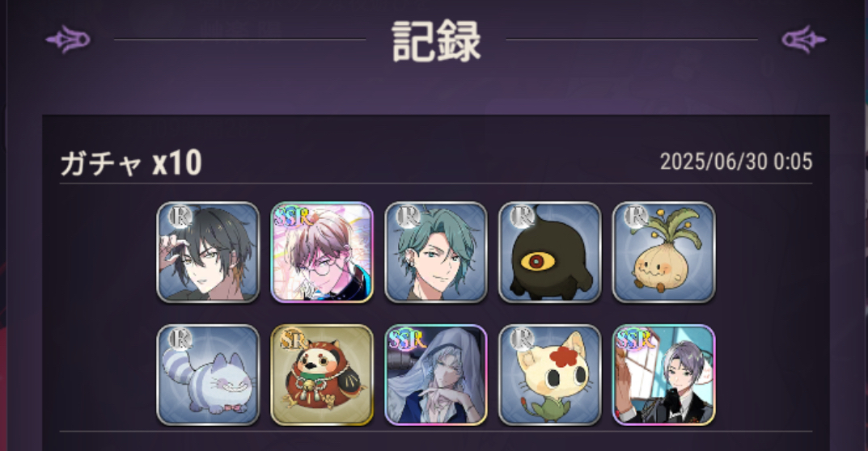The width and height of the screenshot is (868, 451).
Task: Select the SSR glasses character card
Action: pyautogui.click(x=322, y=252)
